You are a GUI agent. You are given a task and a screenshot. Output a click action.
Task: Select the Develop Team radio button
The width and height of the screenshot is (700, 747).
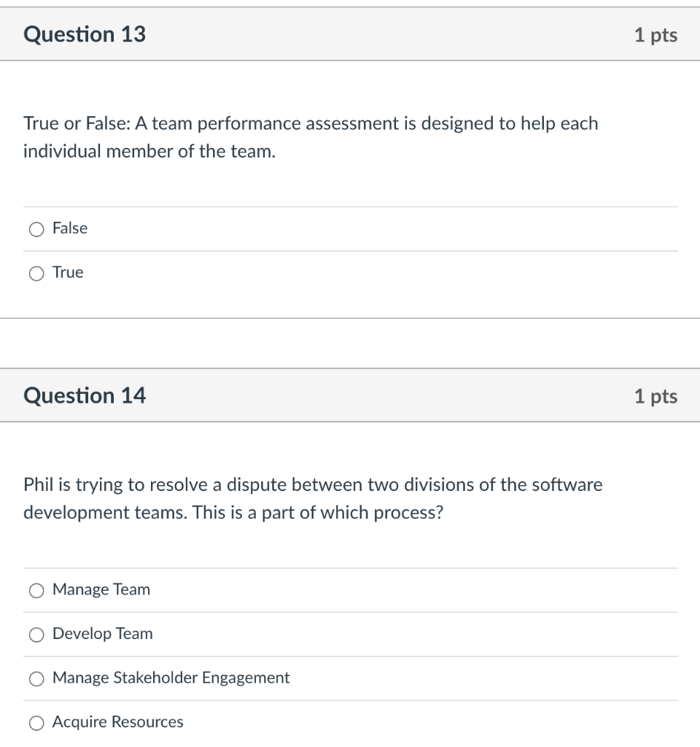click(x=36, y=635)
